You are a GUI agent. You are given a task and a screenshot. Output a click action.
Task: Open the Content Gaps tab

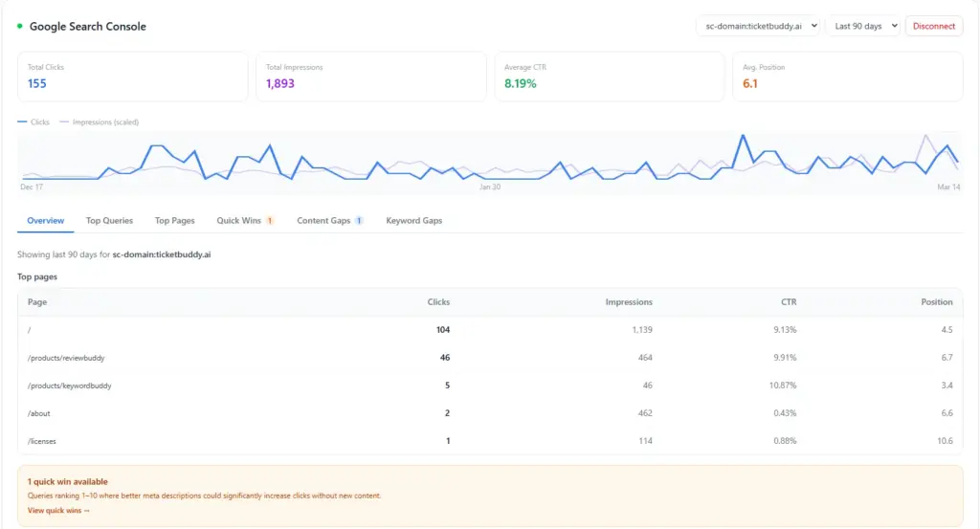coord(330,220)
